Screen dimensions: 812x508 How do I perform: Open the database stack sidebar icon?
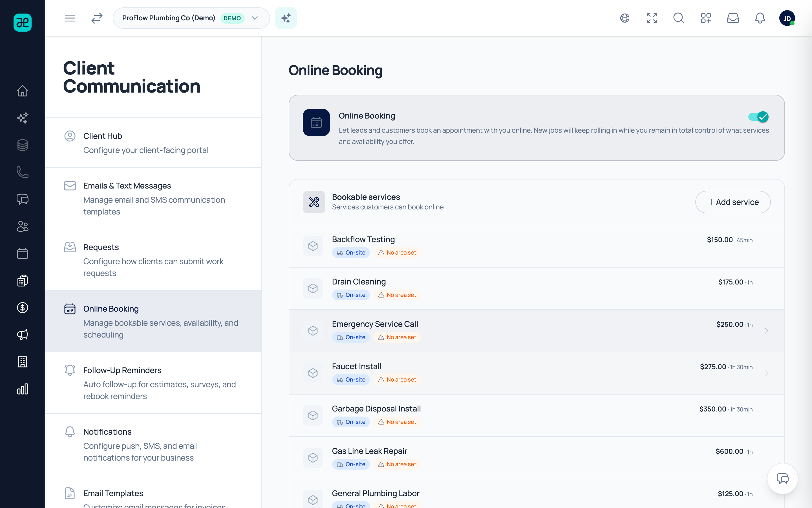pyautogui.click(x=23, y=145)
